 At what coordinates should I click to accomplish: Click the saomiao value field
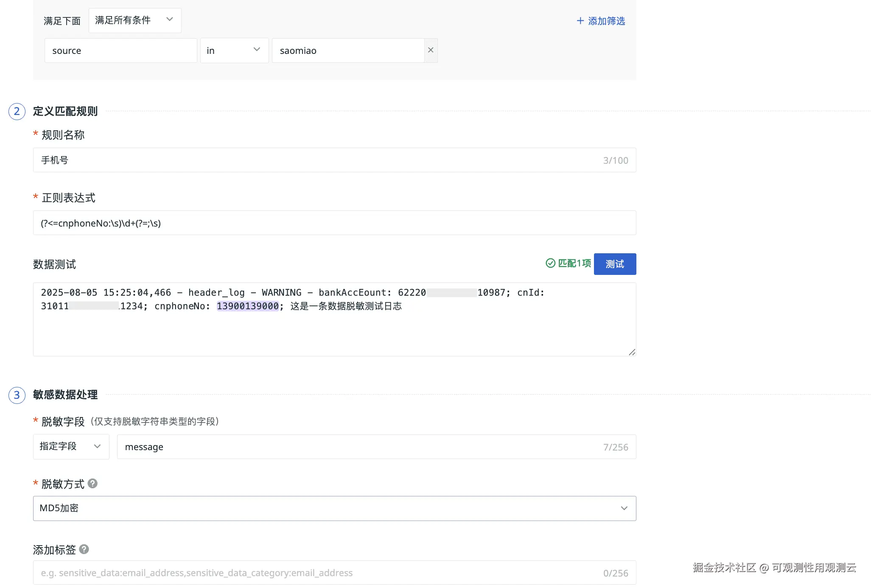347,50
